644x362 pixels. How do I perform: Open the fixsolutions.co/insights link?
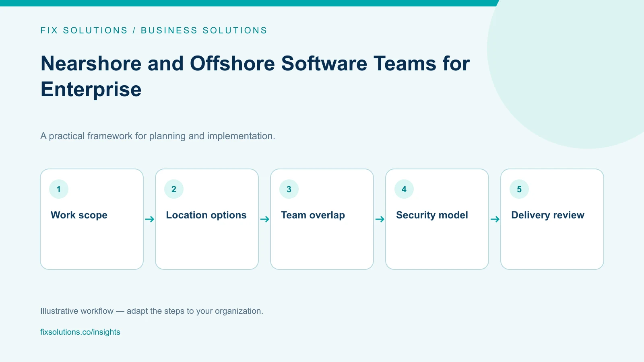point(80,332)
